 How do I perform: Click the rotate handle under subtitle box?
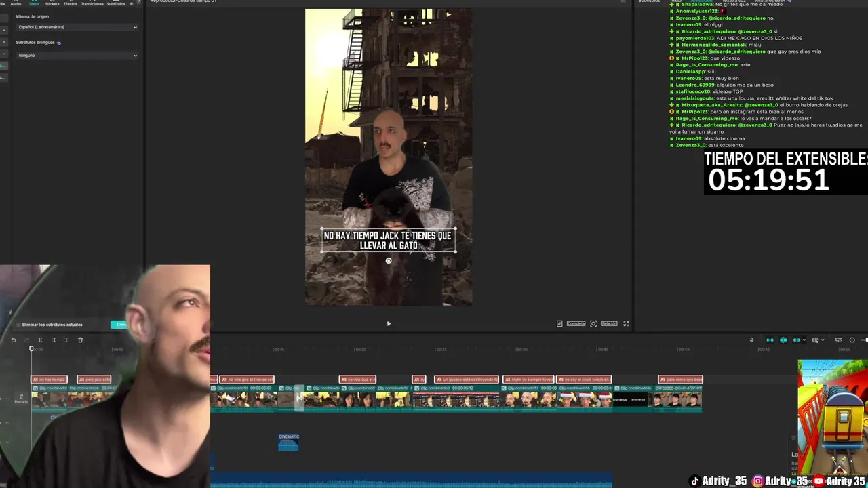pos(389,260)
